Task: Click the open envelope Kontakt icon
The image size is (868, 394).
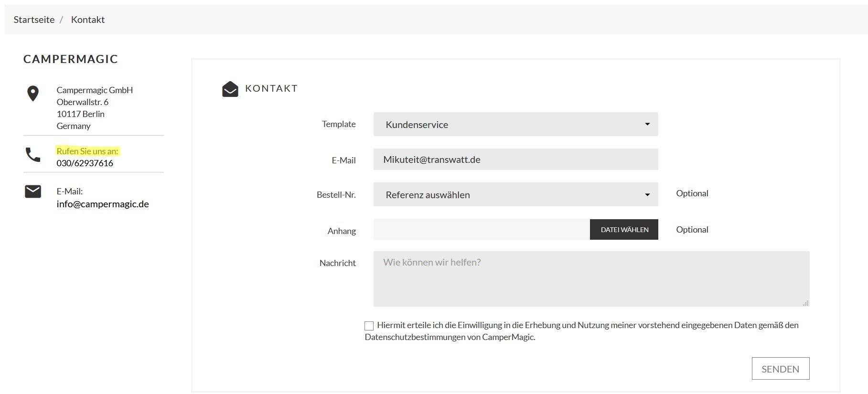Action: point(230,89)
